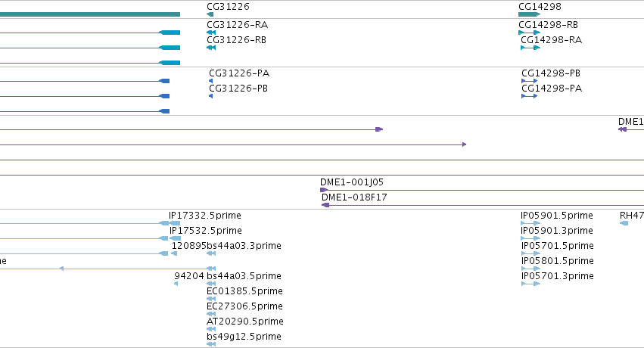Select the EC01385.5prime EST label
Viewport: 644px width, 348px height.
click(x=244, y=291)
